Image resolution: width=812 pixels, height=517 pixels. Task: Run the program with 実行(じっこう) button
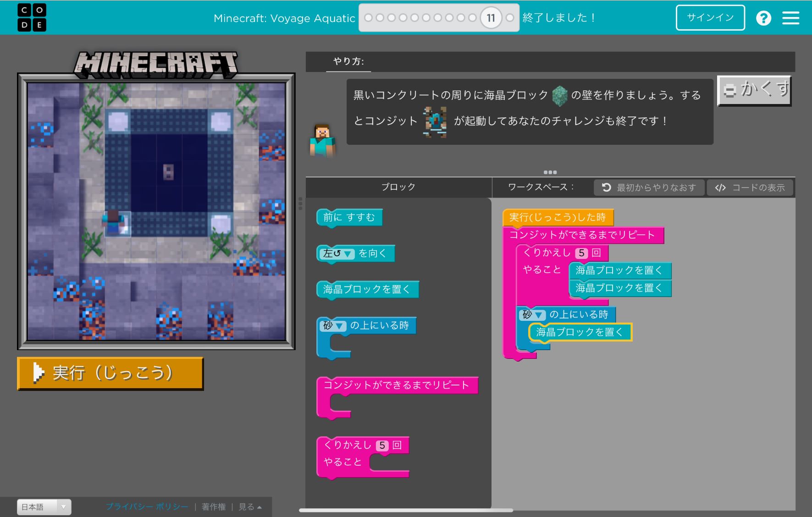[x=110, y=373]
